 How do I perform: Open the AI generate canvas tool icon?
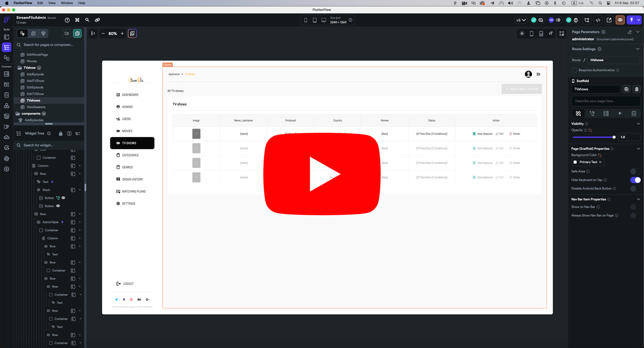pos(133,34)
